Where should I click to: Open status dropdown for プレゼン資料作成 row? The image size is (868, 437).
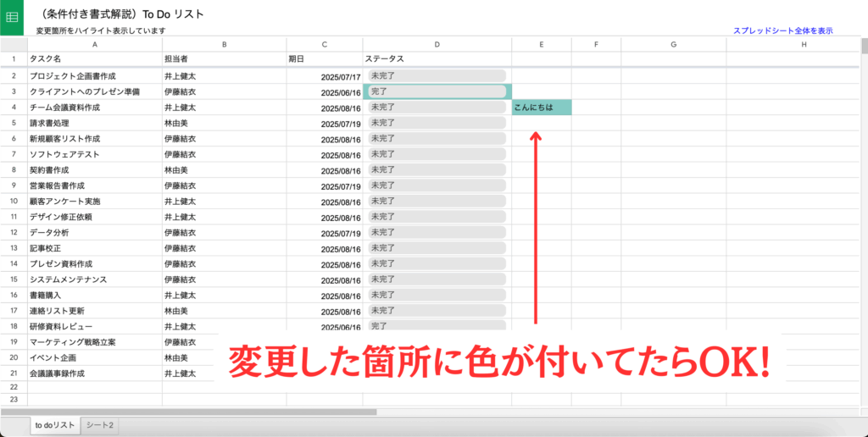click(x=437, y=263)
